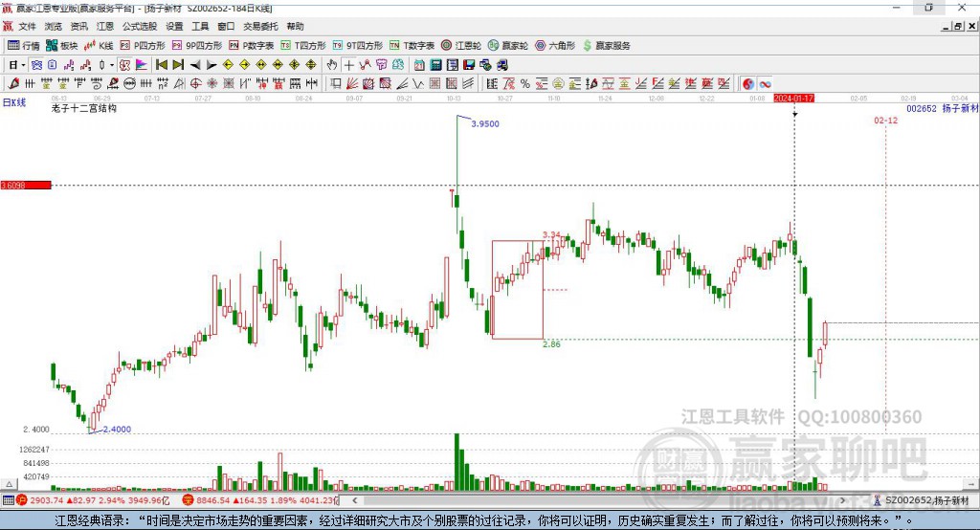Click the 老子十二宫结构 chart title
The width and height of the screenshot is (980, 530).
[84, 108]
